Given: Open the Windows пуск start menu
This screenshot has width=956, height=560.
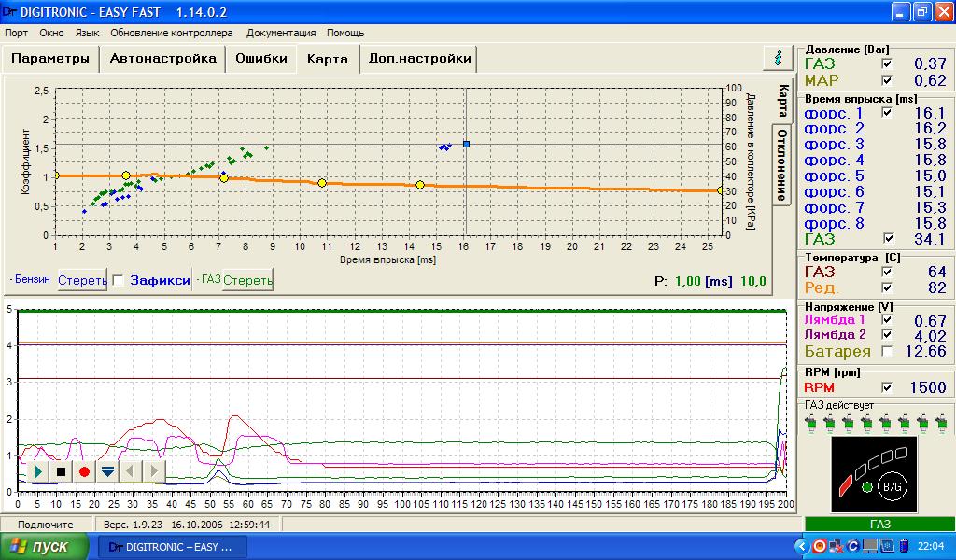Looking at the screenshot, I should [45, 546].
